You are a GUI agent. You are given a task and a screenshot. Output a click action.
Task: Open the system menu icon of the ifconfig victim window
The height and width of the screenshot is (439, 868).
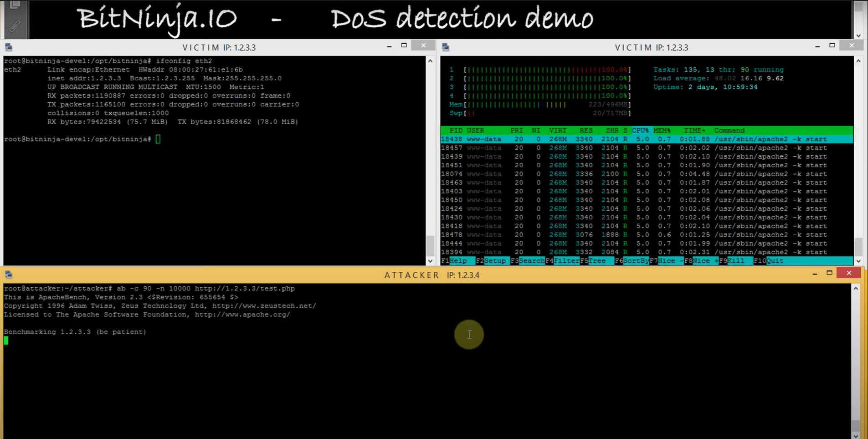[9, 47]
